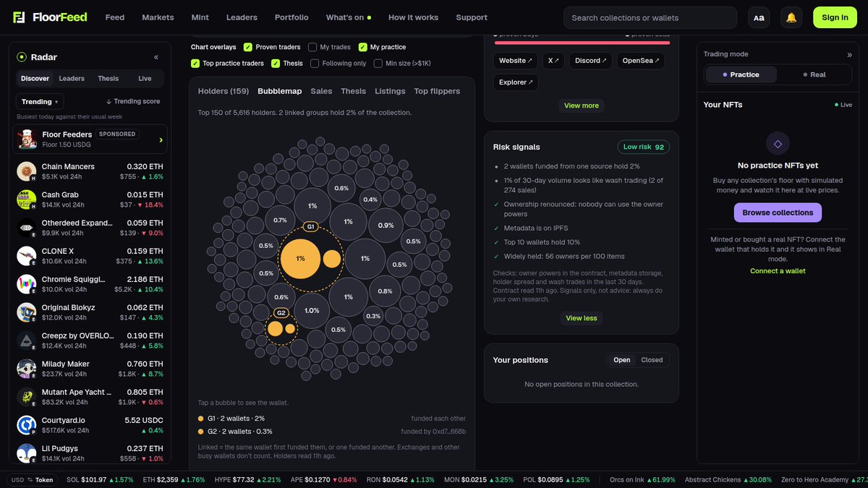Open the Milady Maker collection avatar

(x=27, y=369)
